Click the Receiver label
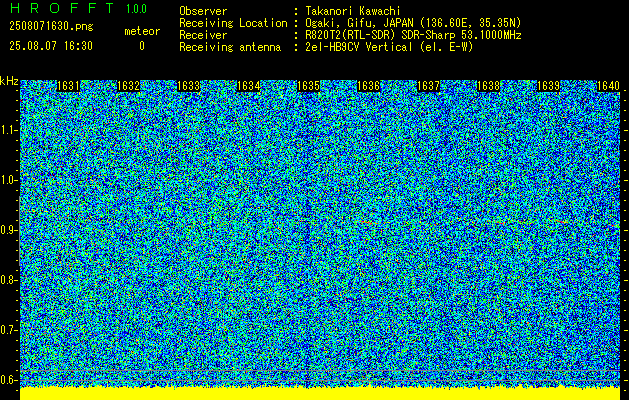The image size is (629, 400). click(x=203, y=35)
